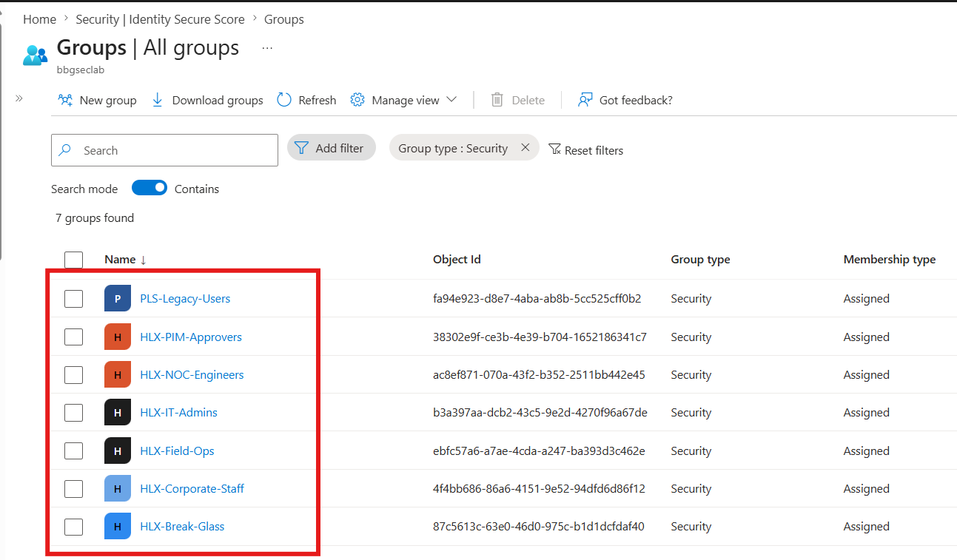
Task: Click the PLS-Legacy-Users avatar icon
Action: coord(118,298)
